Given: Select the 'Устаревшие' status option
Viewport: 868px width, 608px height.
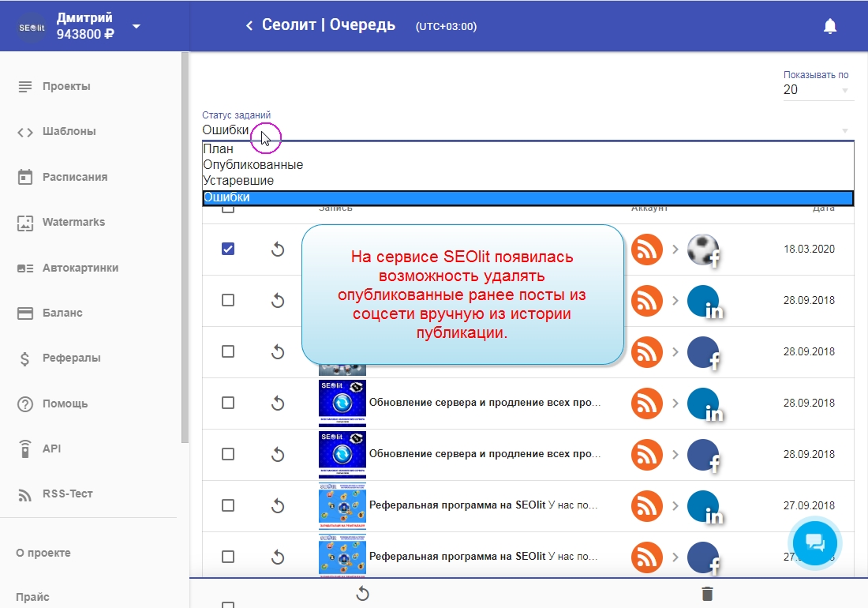Looking at the screenshot, I should pos(238,181).
